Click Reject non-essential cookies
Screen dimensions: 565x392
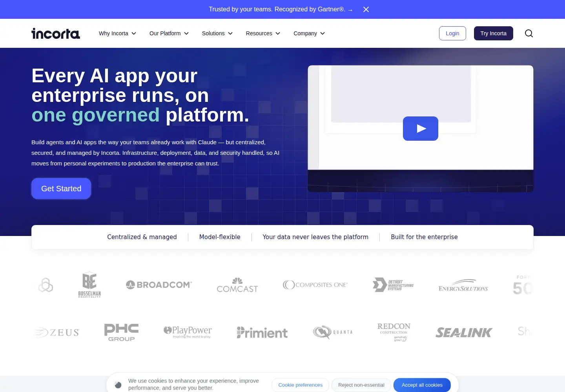361,385
